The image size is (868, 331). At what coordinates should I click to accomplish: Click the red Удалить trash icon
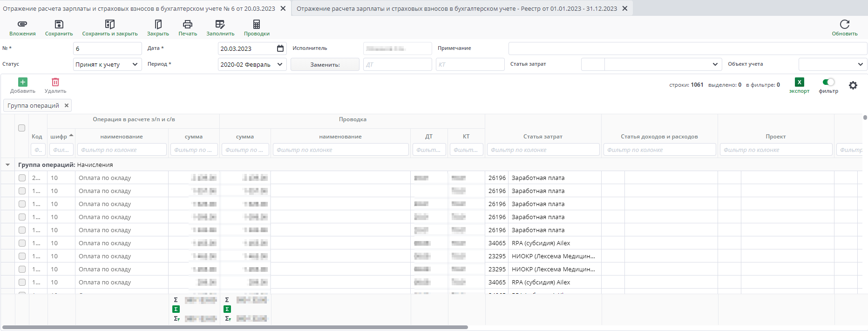coord(55,83)
